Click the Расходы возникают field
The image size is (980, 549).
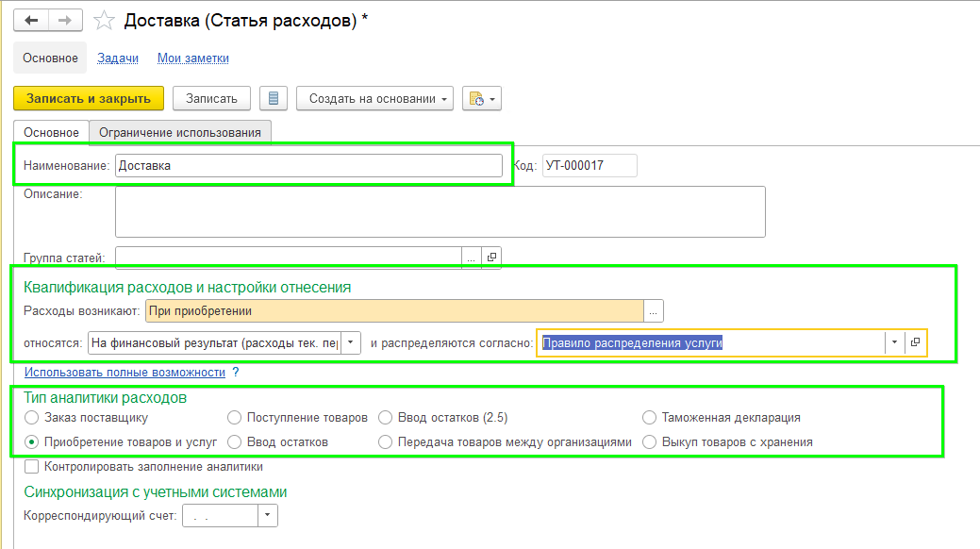394,310
